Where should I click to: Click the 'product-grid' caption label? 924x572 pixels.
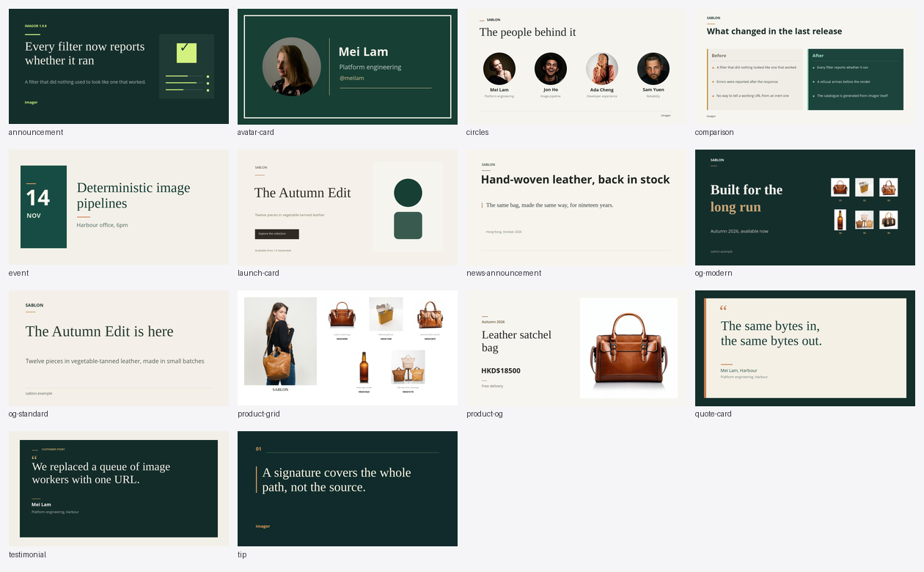(259, 414)
